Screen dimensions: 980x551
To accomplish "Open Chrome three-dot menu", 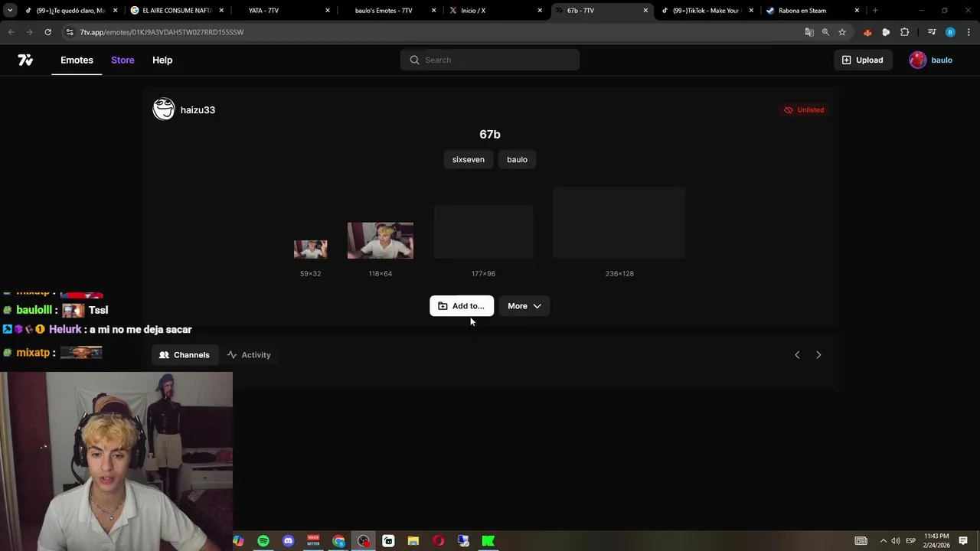I will tap(969, 32).
